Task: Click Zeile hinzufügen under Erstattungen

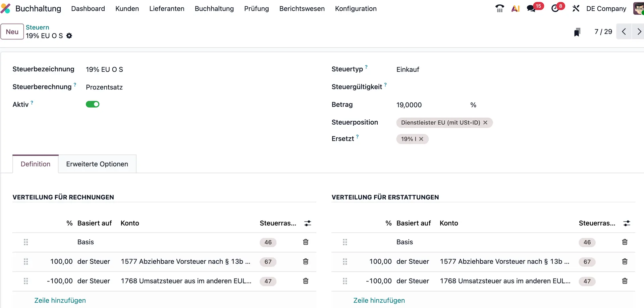Action: [x=379, y=300]
